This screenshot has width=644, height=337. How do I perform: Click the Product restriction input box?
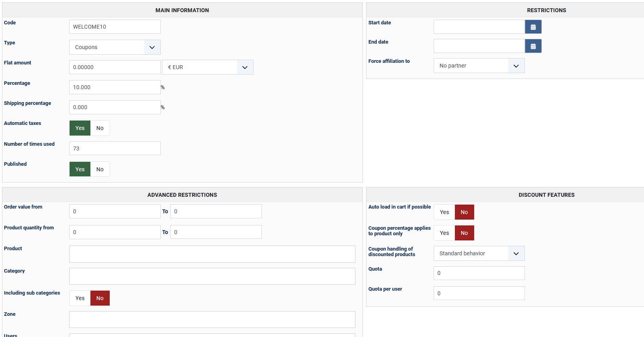(212, 254)
